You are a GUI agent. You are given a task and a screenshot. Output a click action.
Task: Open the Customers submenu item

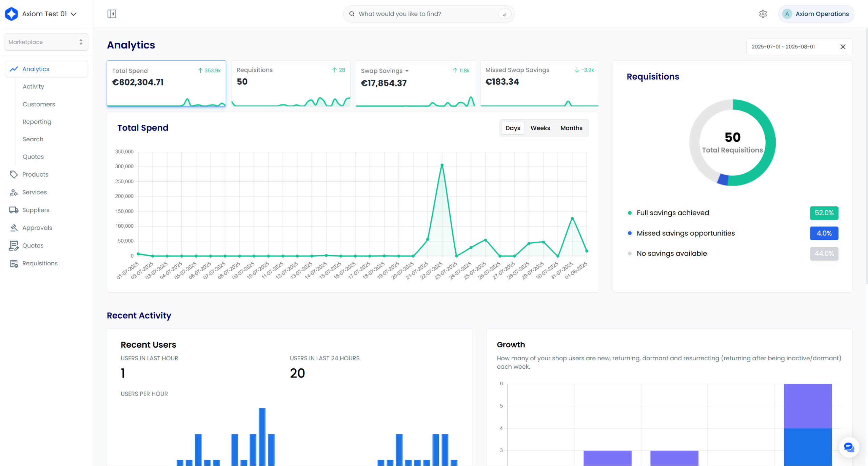(39, 104)
